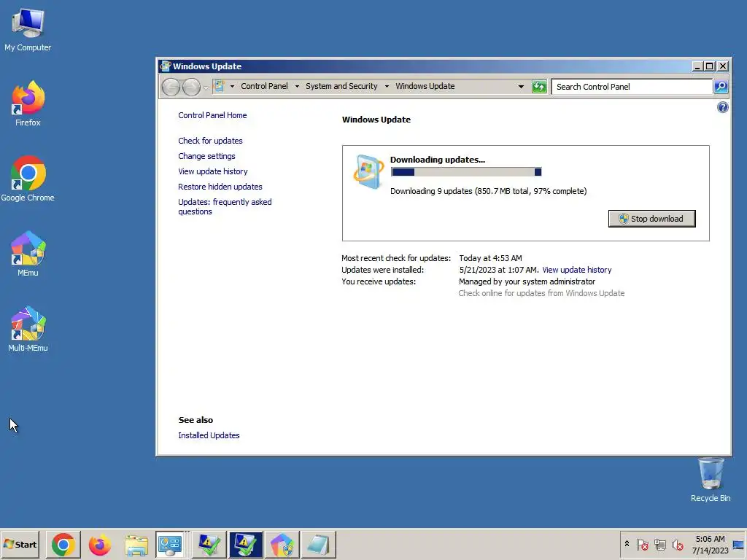Click the Start button

(20, 544)
